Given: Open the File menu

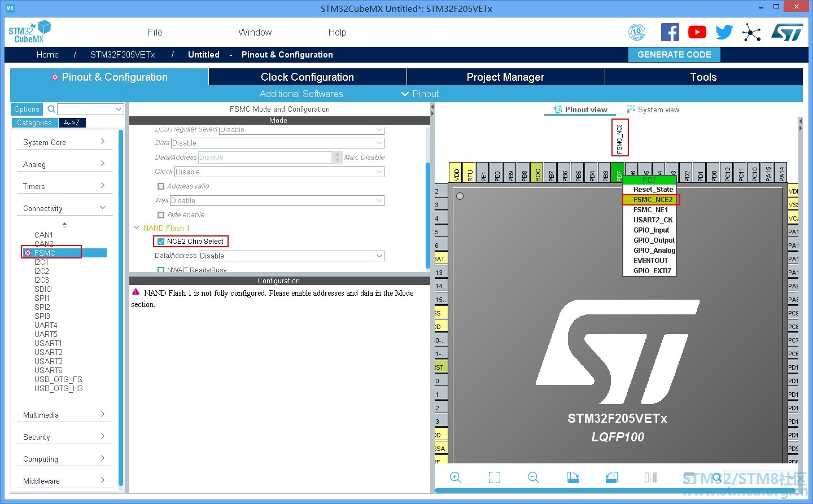Looking at the screenshot, I should (x=155, y=32).
